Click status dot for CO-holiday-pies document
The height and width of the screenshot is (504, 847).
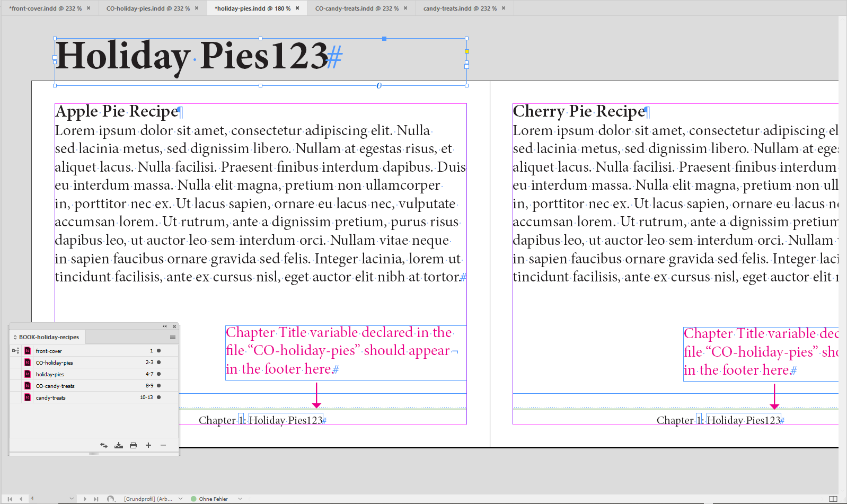pos(158,362)
